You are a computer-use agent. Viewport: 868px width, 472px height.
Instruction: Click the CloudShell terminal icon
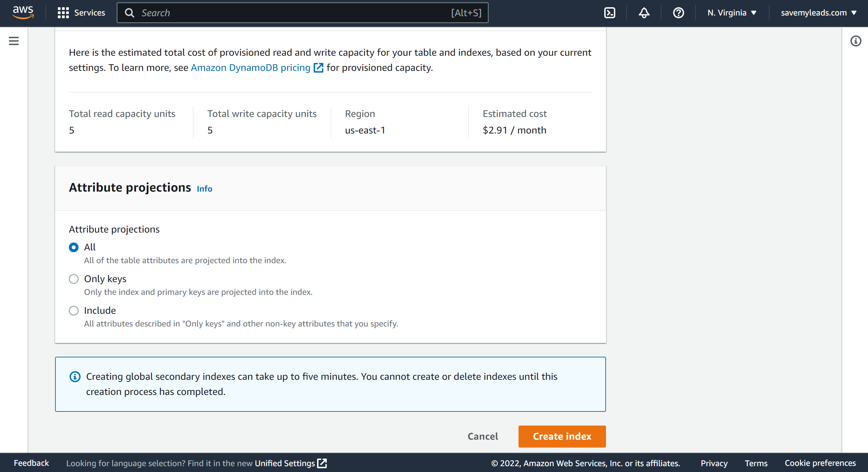[x=610, y=13]
